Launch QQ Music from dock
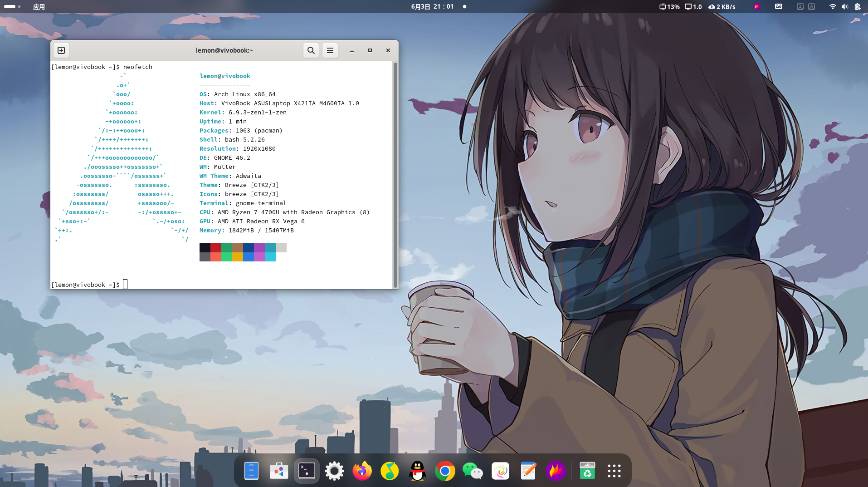Viewport: 868px width, 487px height. (x=390, y=471)
